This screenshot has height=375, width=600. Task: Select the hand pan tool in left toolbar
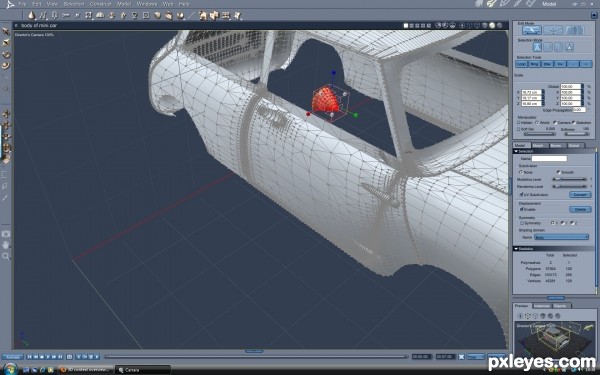coord(6,245)
